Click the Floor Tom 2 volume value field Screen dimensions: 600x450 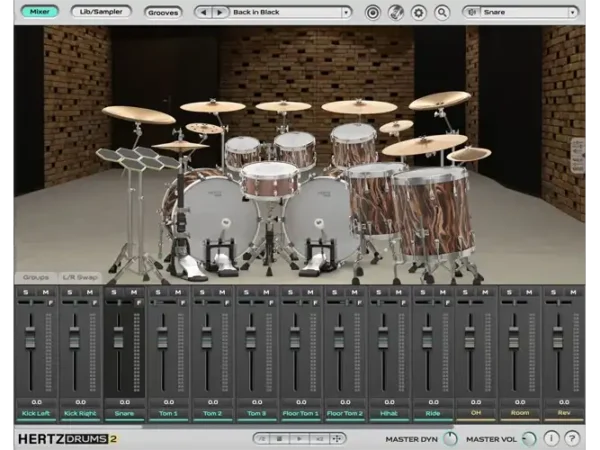click(345, 402)
